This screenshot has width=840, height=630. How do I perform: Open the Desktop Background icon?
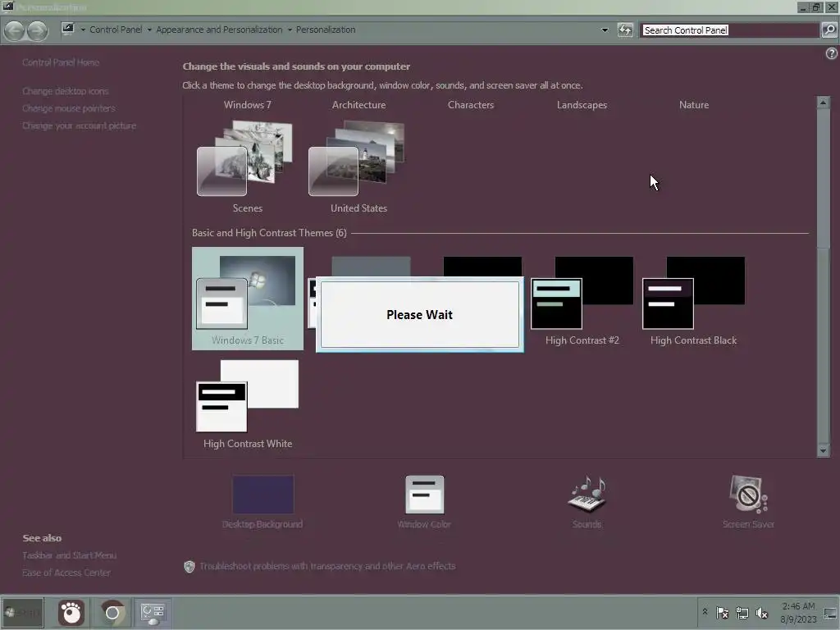tap(262, 495)
